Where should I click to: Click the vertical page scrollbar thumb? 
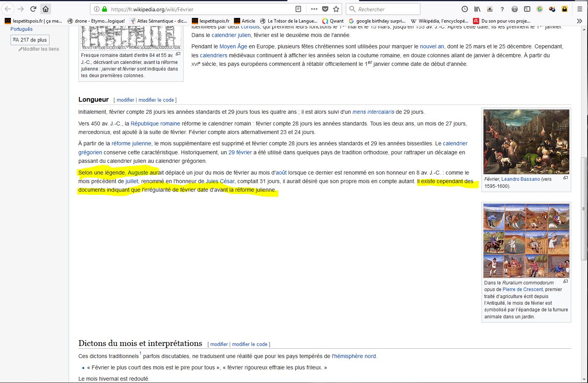584,208
